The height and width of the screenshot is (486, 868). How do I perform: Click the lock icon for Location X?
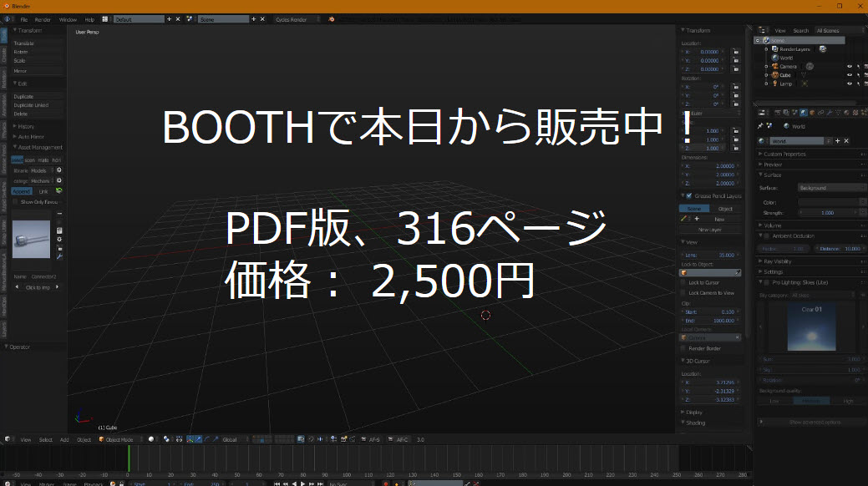[736, 52]
